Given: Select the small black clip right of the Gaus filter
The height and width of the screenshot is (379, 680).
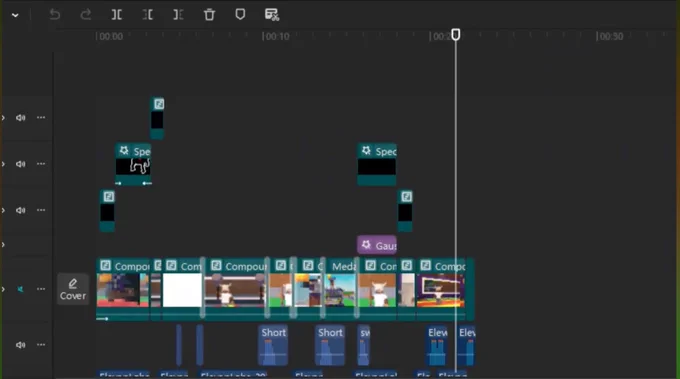Looking at the screenshot, I should coord(405,211).
